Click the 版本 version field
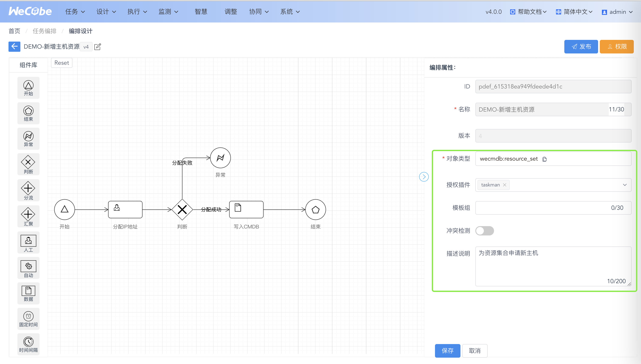 tap(553, 136)
